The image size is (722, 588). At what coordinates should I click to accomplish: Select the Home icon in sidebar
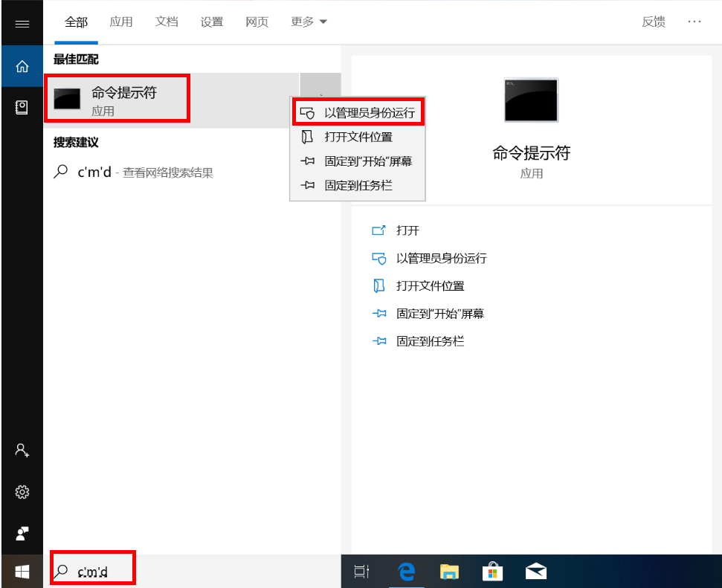coord(22,67)
